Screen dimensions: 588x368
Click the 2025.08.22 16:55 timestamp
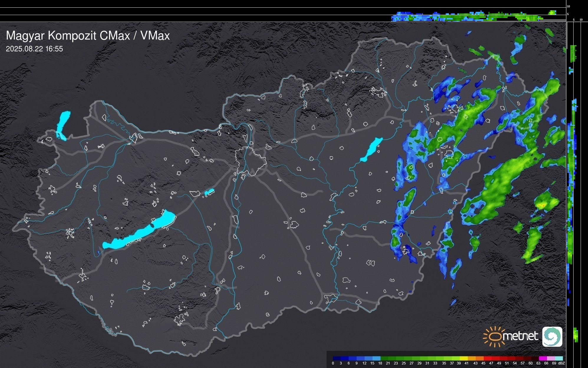click(34, 49)
